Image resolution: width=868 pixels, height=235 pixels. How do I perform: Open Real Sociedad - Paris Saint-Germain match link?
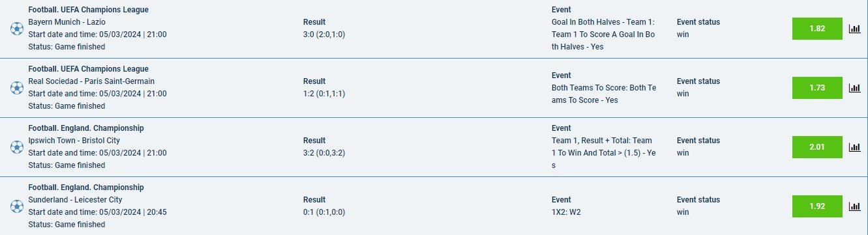tap(91, 81)
